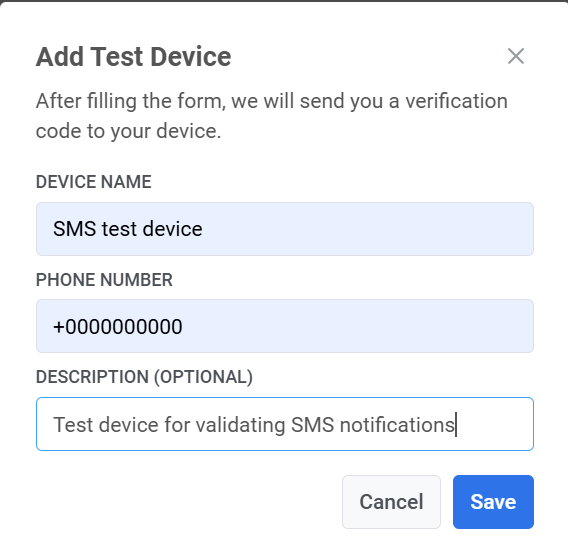Click the text cursor ending the description
This screenshot has height=560, width=568.
point(456,425)
